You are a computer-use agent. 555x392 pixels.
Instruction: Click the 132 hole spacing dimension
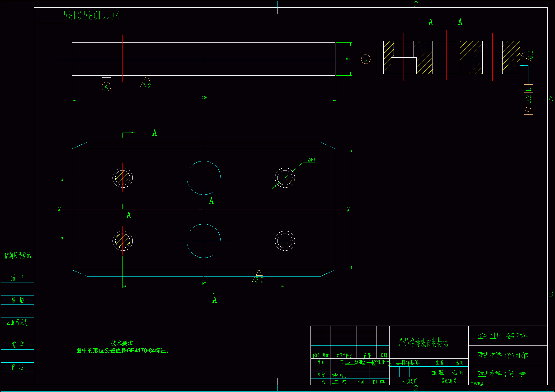203,284
